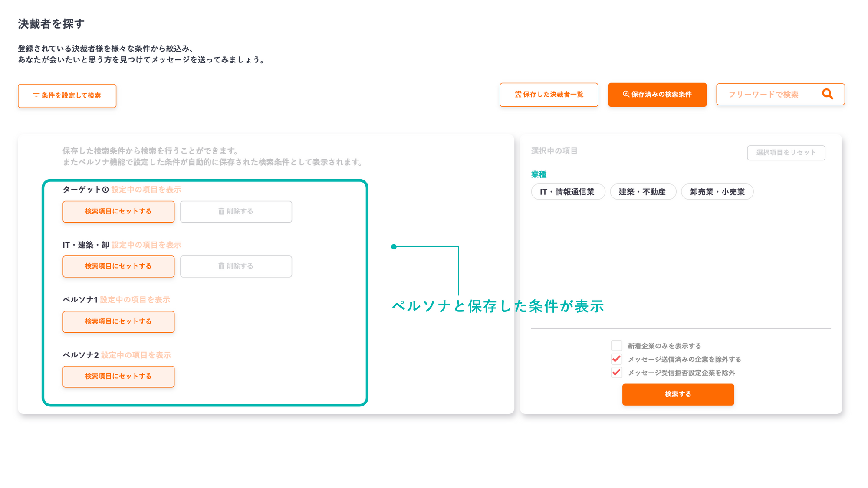This screenshot has width=868, height=488.
Task: Show 設定中の項目を表示 for ペルソナ1
Action: pyautogui.click(x=135, y=300)
